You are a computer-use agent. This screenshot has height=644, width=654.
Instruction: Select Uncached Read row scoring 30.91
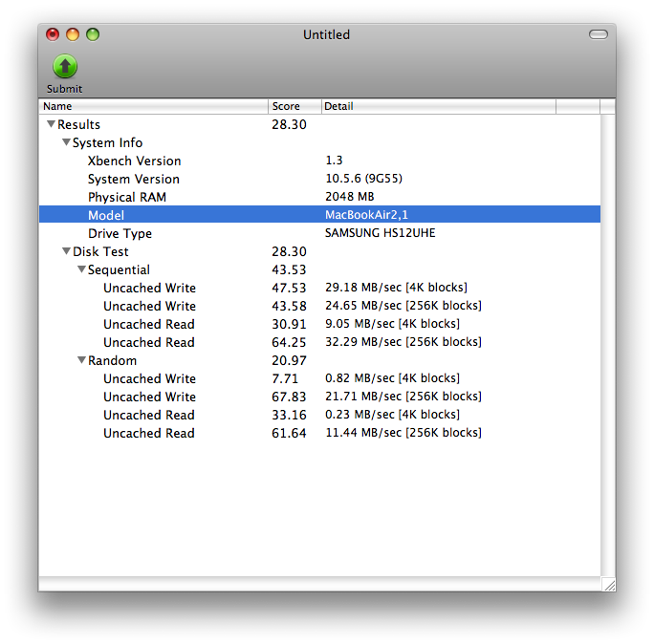coord(320,324)
